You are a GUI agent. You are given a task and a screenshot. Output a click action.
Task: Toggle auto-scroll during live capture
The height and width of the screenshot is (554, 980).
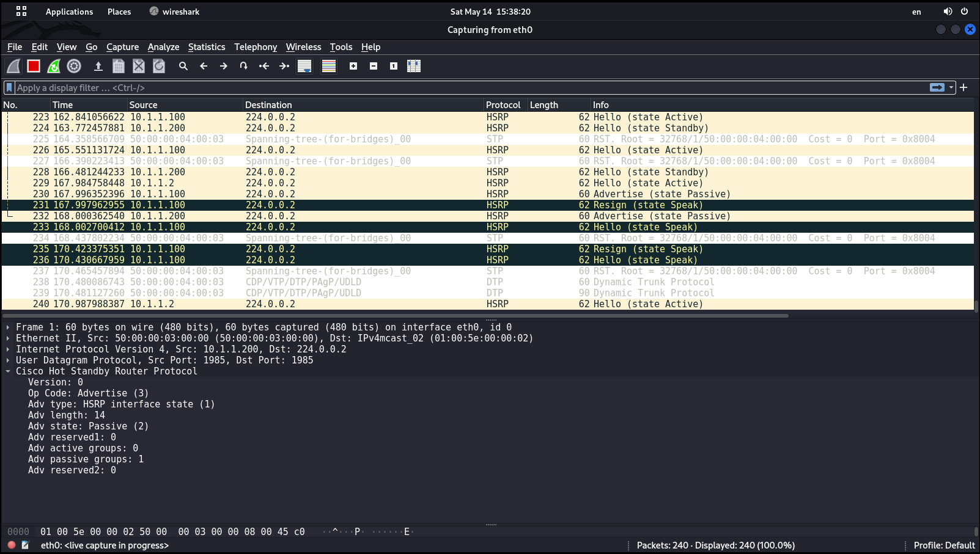pos(304,66)
